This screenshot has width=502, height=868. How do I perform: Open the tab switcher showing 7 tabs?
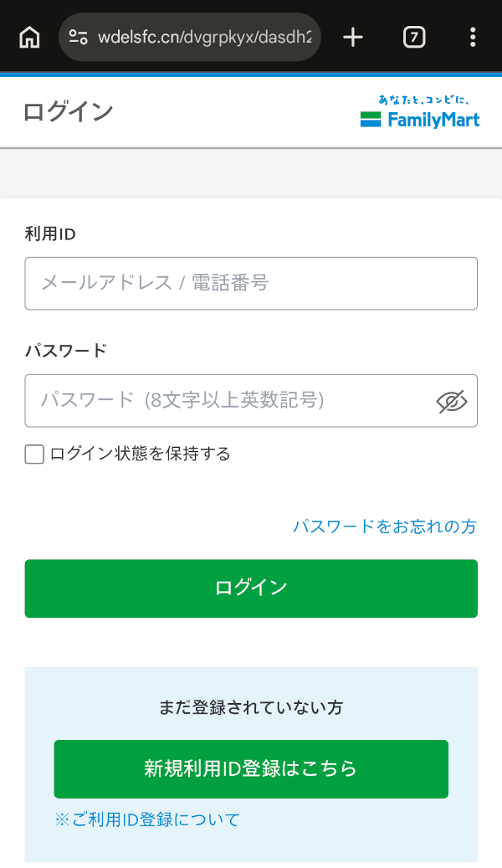(414, 37)
